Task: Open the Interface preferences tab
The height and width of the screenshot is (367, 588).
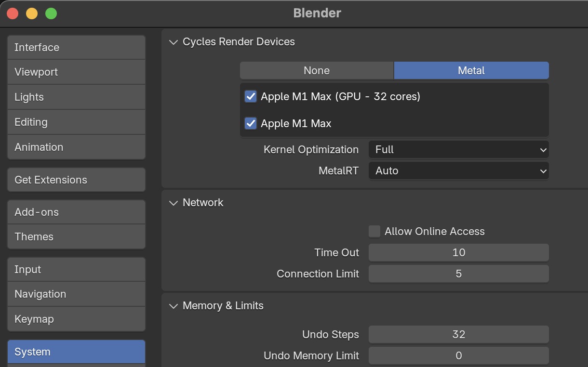Action: (x=76, y=47)
